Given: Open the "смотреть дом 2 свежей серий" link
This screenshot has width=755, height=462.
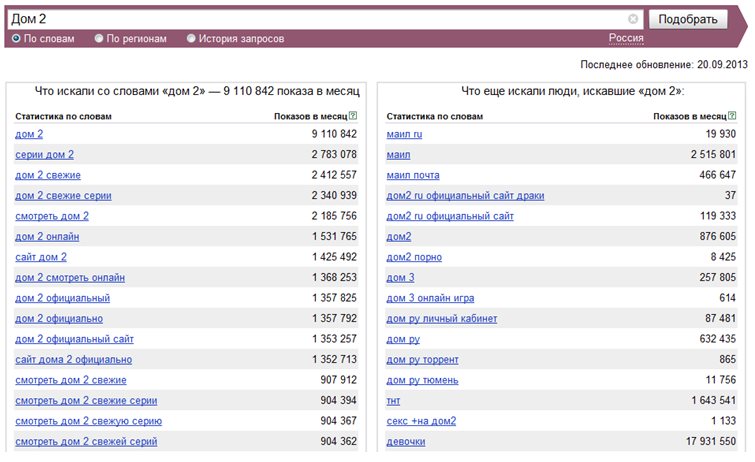Looking at the screenshot, I should 86,441.
